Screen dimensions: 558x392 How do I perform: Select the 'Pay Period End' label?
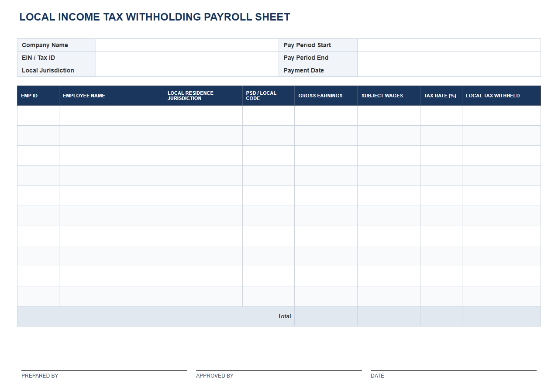306,58
